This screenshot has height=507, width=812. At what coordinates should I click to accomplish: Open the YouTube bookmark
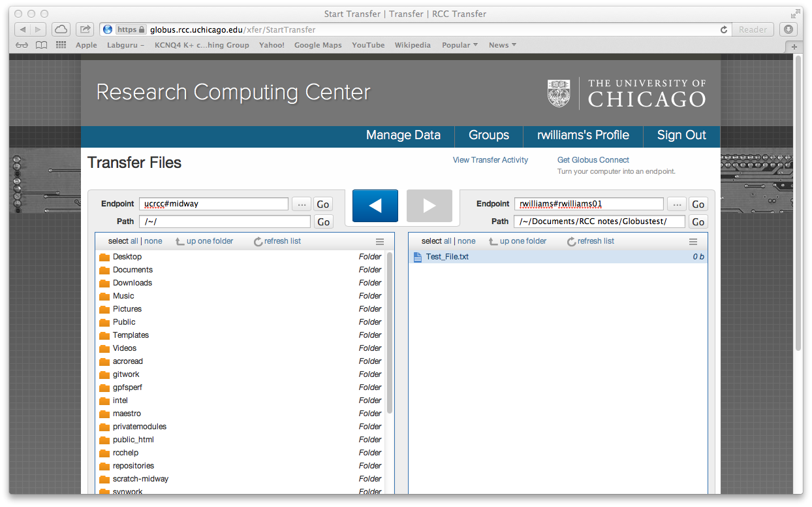pos(368,45)
